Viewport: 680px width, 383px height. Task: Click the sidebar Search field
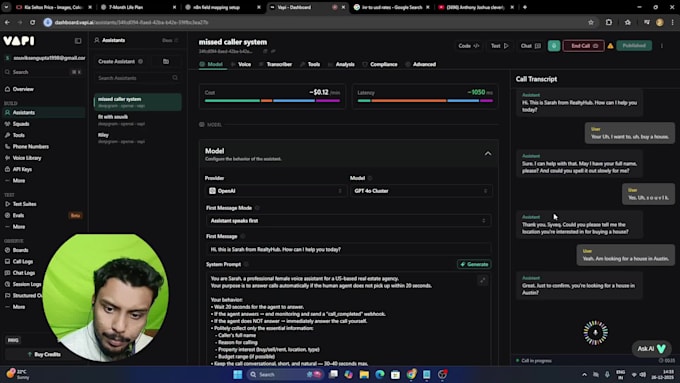coord(43,72)
